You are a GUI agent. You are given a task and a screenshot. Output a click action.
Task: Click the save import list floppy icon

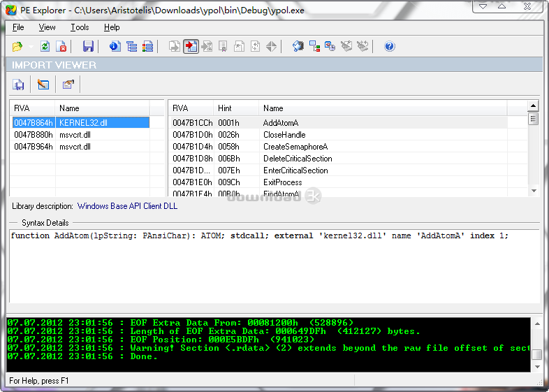tap(18, 85)
